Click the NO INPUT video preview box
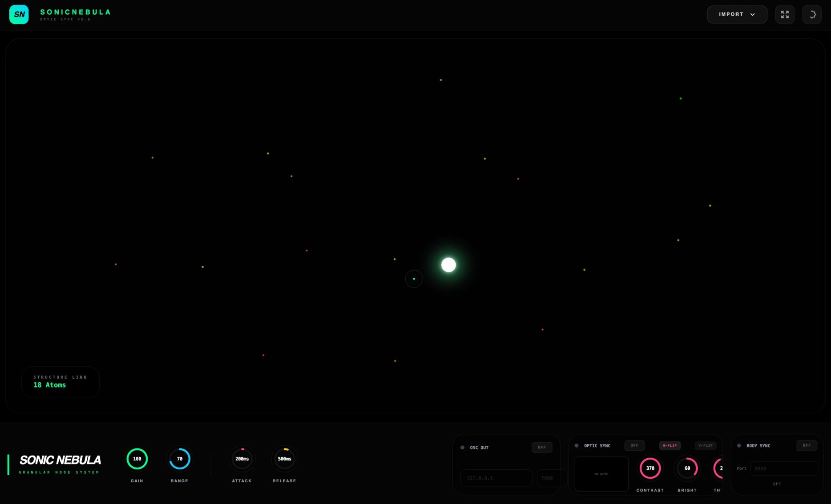 click(601, 474)
